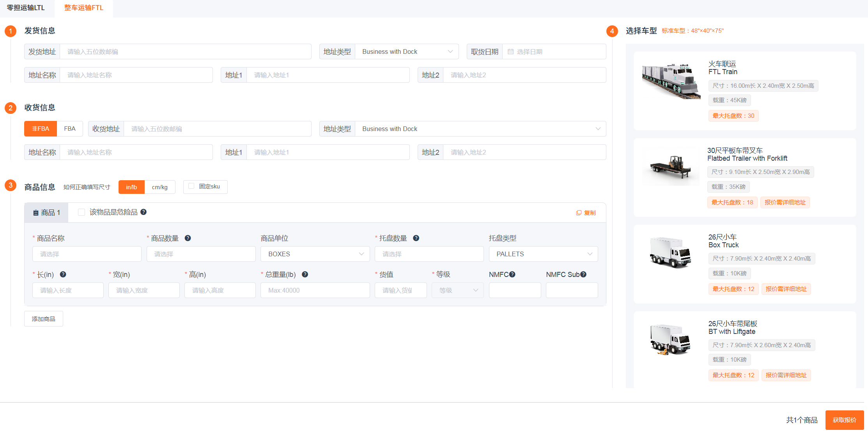Screen dimensions: 868x433
Task: Click the help icon next to 商品数量
Action: [x=188, y=238]
